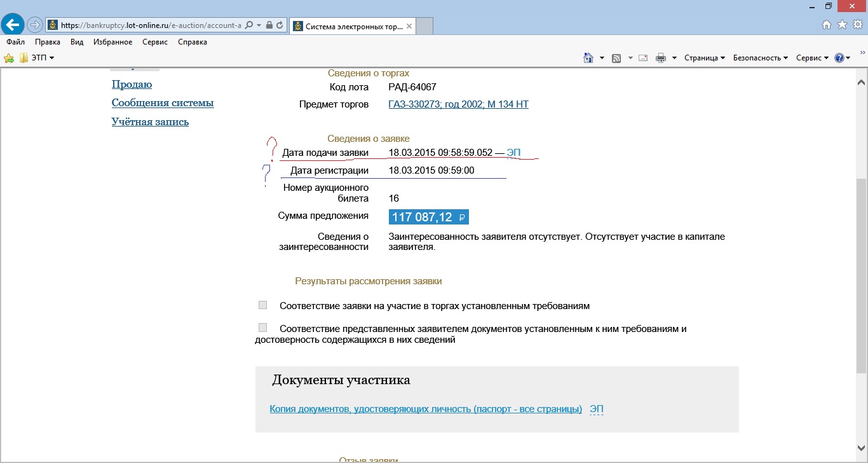
Task: Click the Home icon in command bar
Action: [588, 58]
